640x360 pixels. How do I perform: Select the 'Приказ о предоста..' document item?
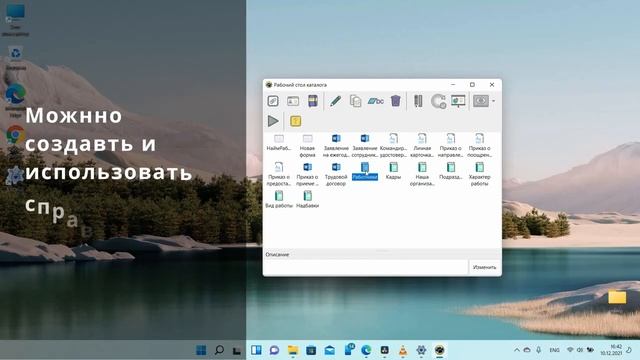pyautogui.click(x=279, y=174)
